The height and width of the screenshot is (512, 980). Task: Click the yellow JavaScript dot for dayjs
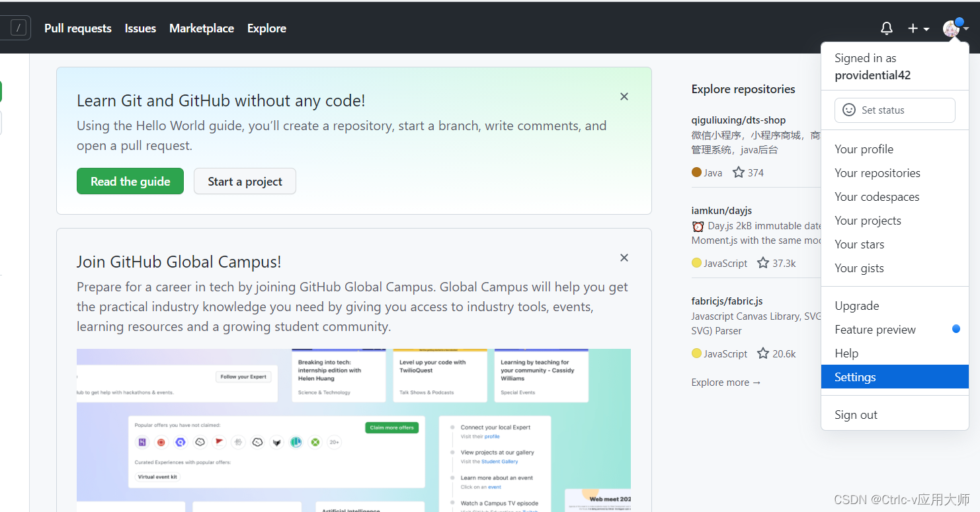tap(696, 263)
